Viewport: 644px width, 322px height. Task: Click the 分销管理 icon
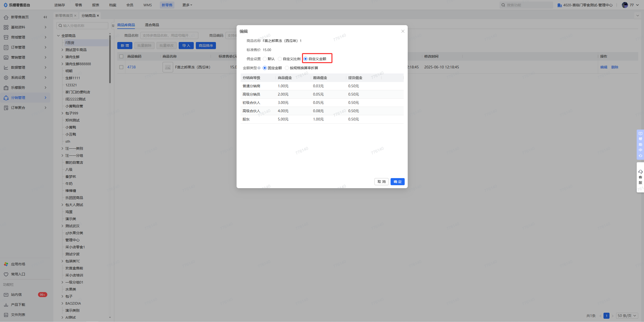point(6,98)
